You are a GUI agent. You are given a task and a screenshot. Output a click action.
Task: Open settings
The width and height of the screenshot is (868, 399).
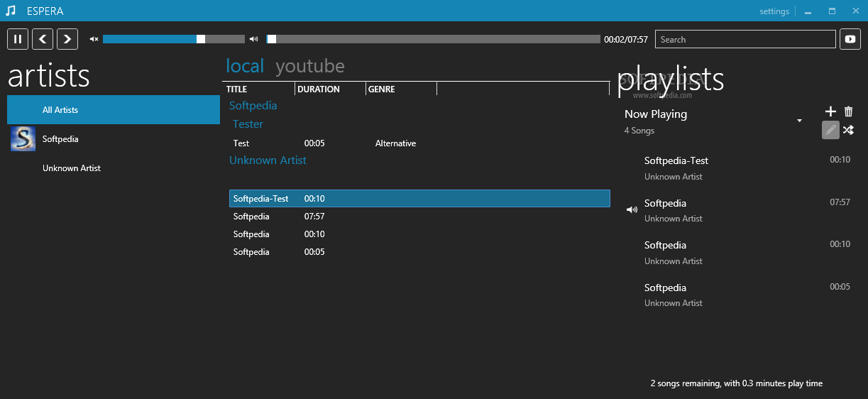click(x=774, y=11)
